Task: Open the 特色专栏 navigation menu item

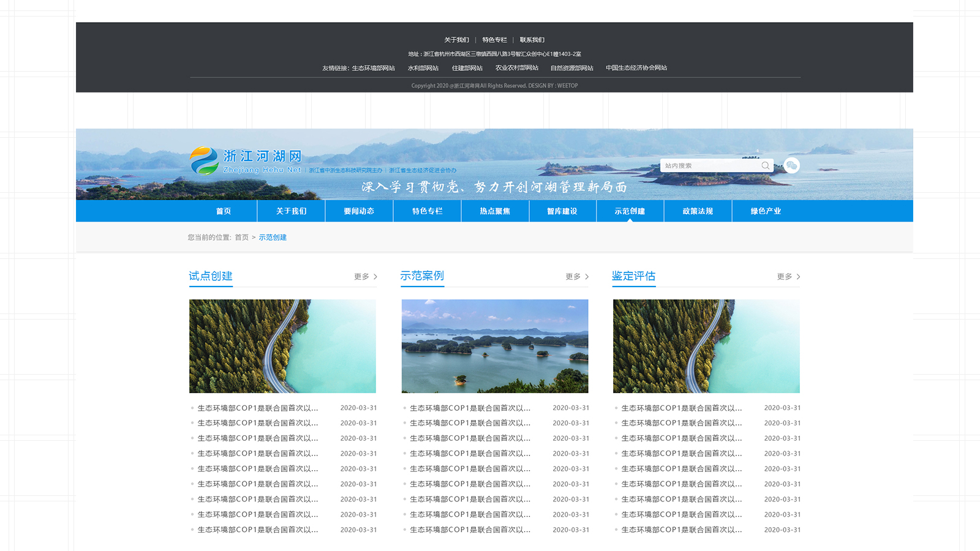Action: (x=427, y=211)
